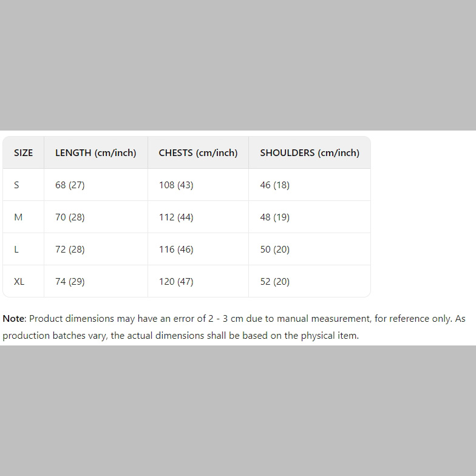Click the CHESTS (cm/inch) header
Viewport: 476px width, 476px height.
[x=198, y=153]
